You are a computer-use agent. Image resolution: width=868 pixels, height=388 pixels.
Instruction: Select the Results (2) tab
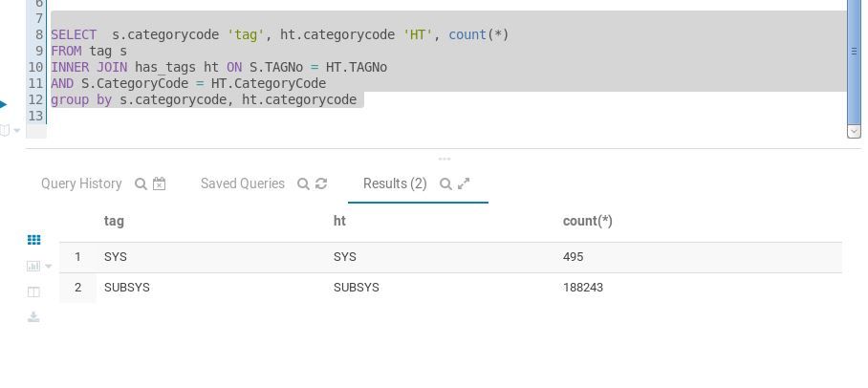tap(395, 183)
